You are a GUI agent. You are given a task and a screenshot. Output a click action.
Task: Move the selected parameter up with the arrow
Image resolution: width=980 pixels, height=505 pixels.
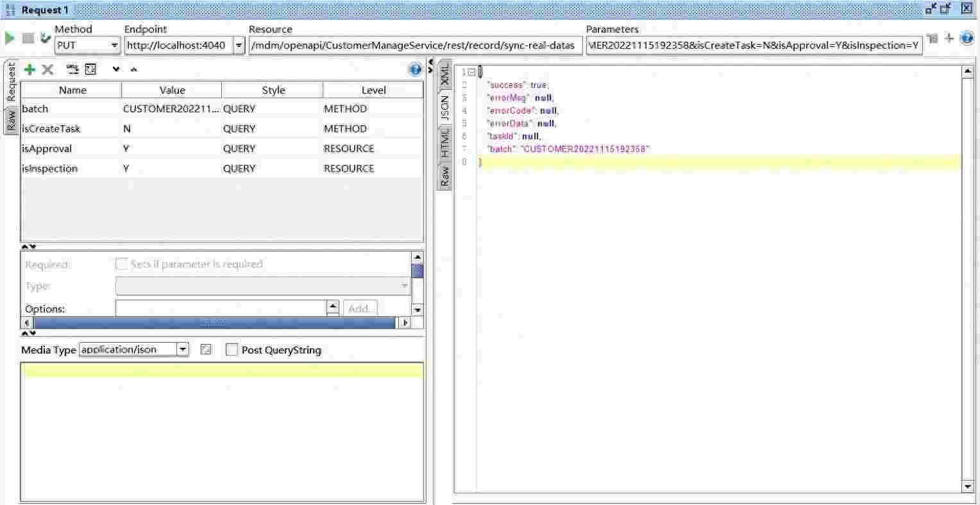pyautogui.click(x=133, y=69)
